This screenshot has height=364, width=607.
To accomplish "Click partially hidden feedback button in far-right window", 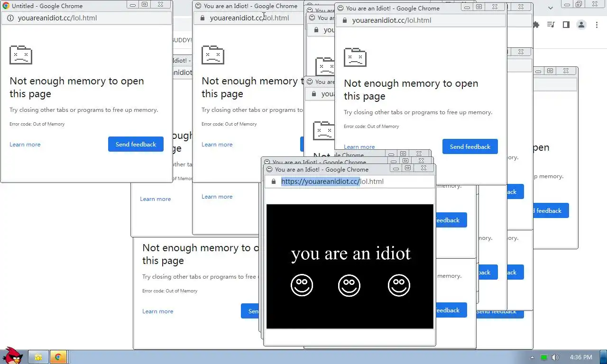I will click(x=551, y=210).
